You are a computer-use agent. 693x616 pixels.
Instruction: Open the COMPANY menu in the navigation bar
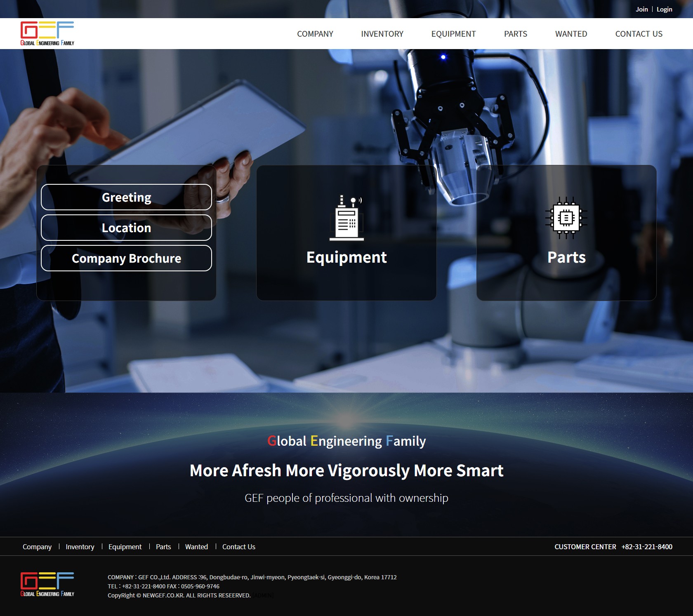315,34
